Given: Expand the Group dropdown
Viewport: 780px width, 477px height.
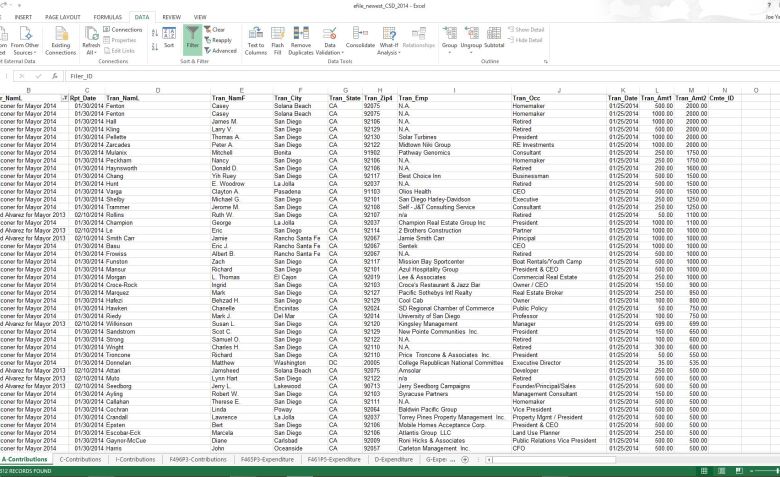Looking at the screenshot, I should pyautogui.click(x=449, y=52).
